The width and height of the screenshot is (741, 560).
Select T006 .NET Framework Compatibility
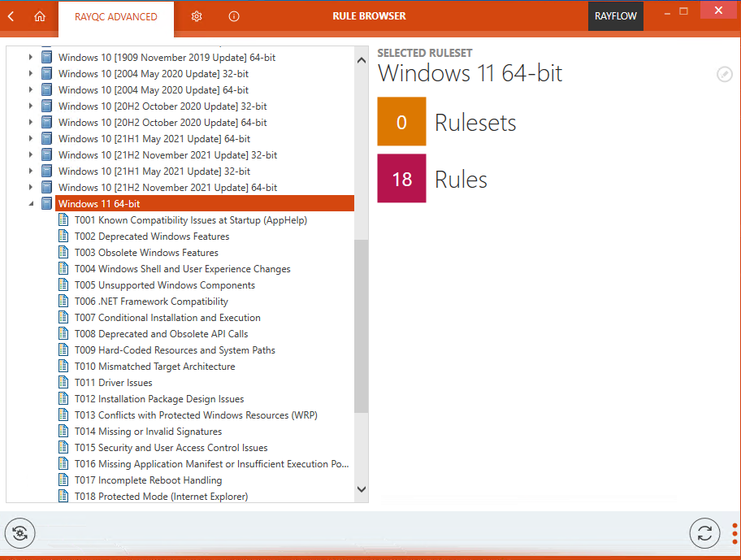click(151, 302)
